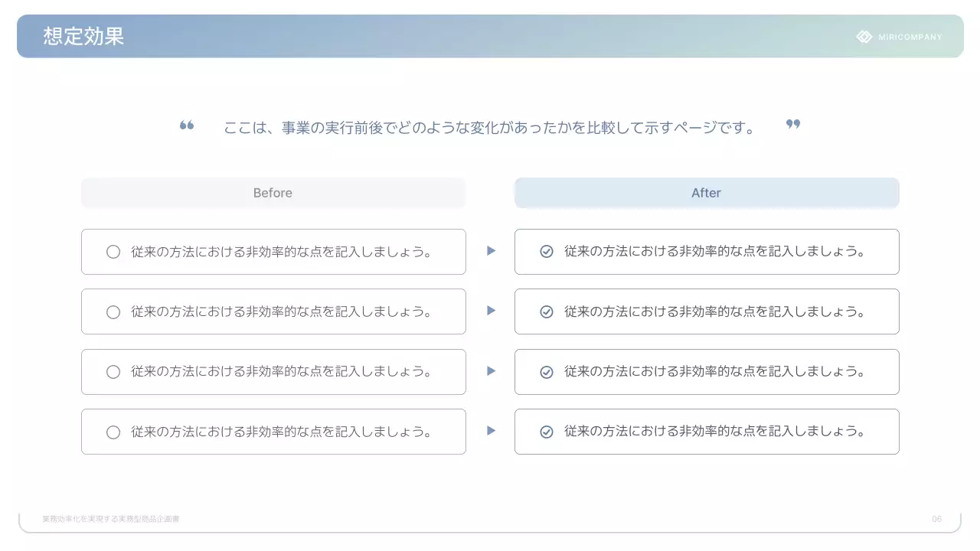The width and height of the screenshot is (980, 551).
Task: Switch to the After column header
Action: point(706,193)
